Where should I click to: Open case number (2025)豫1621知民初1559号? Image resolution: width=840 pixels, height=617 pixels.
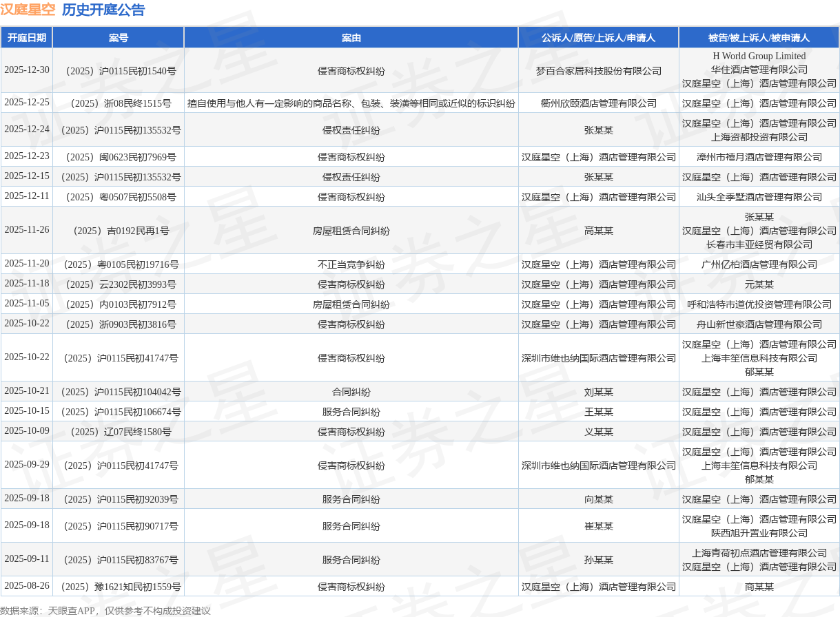[x=119, y=587]
